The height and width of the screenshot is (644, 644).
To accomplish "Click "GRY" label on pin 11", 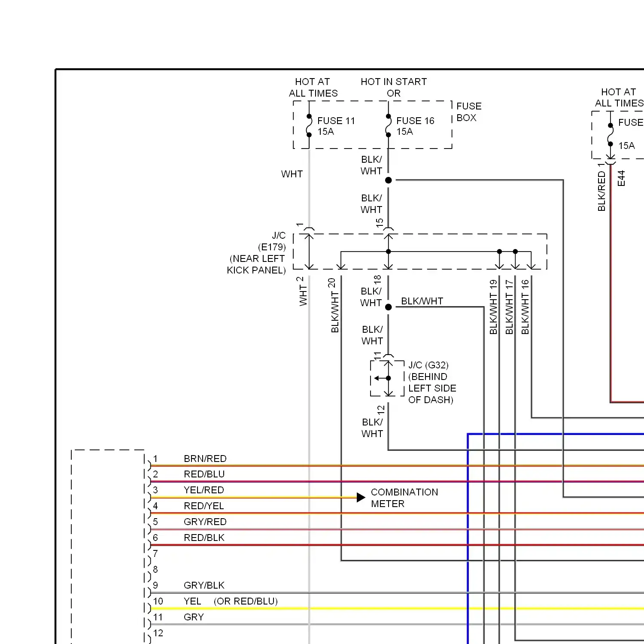I will click(x=194, y=617).
